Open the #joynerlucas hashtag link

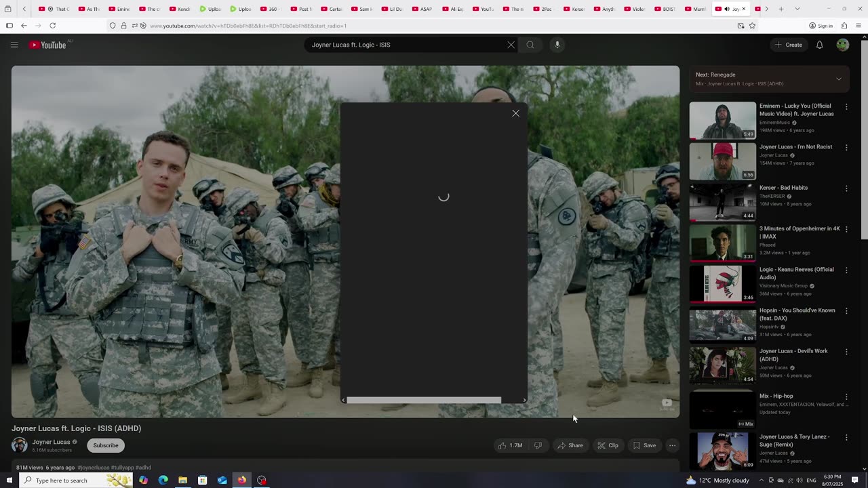coord(93,468)
